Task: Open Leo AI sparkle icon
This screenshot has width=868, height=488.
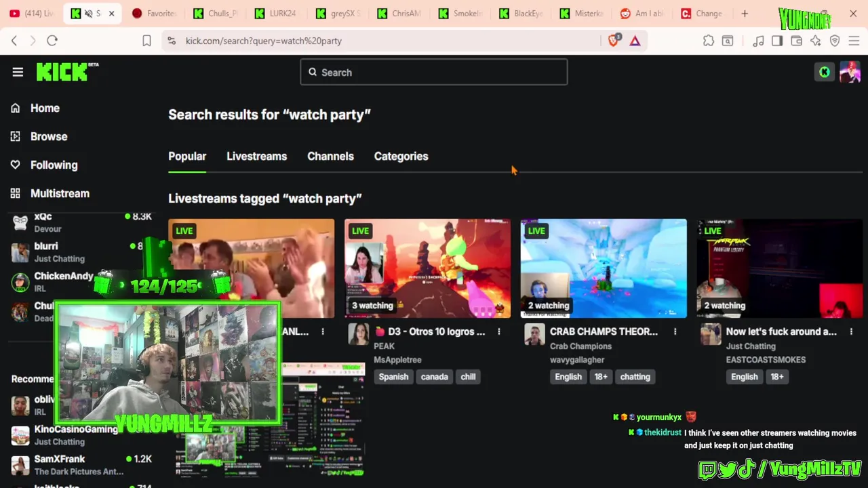Action: 816,41
